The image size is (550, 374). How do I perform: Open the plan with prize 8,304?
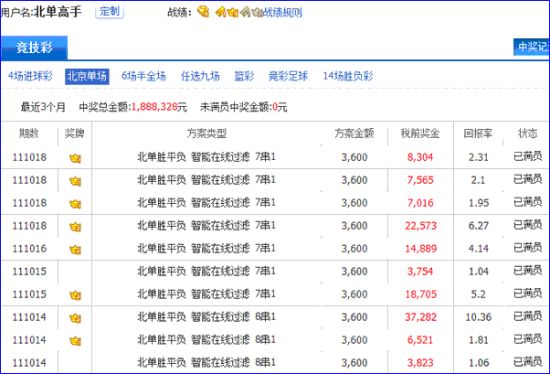pos(206,157)
